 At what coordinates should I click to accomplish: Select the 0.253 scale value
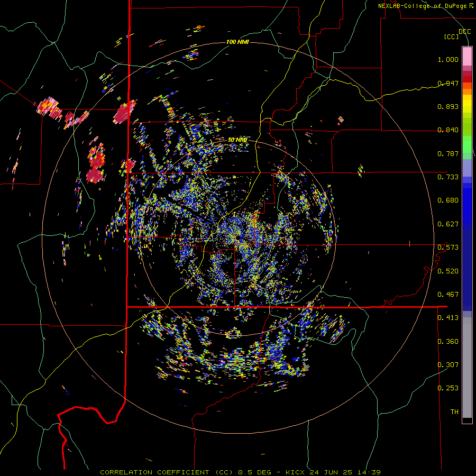point(448,388)
